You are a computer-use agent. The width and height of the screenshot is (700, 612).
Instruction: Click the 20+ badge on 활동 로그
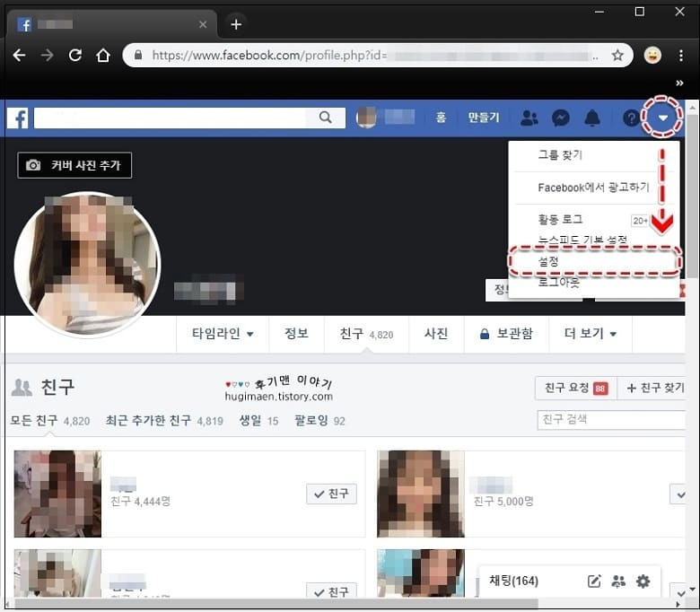[640, 221]
